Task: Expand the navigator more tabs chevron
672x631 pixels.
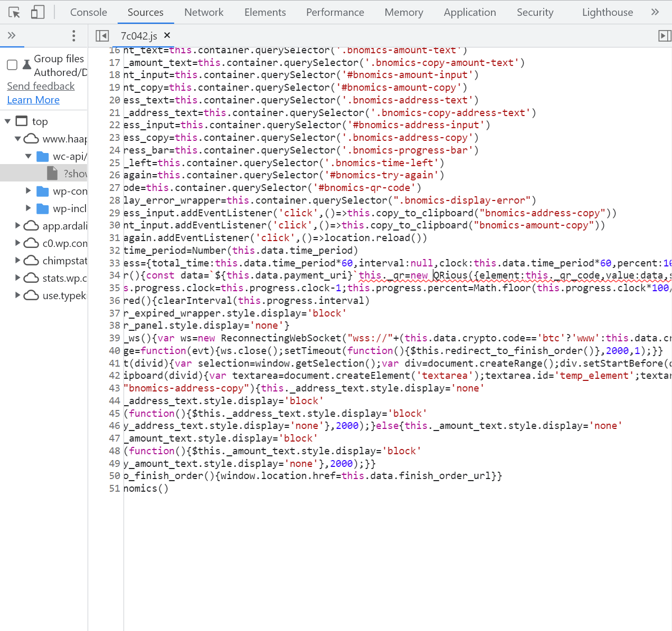Action: coord(12,35)
